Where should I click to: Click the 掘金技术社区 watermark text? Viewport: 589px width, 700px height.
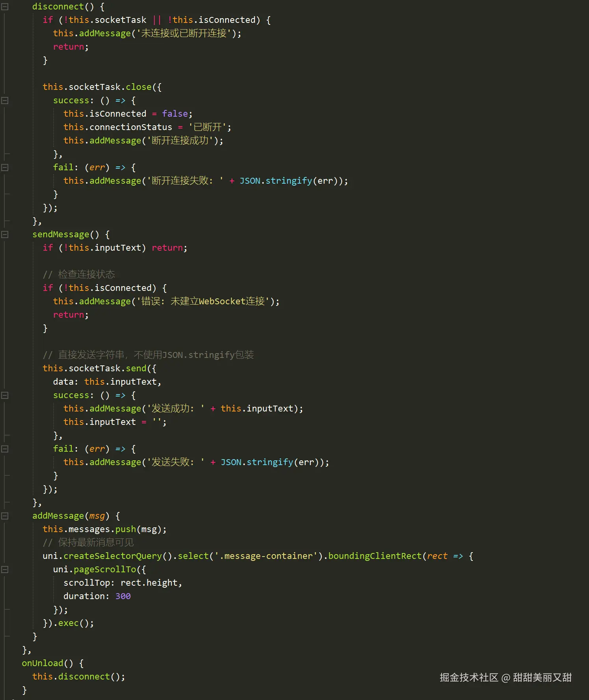coord(469,677)
